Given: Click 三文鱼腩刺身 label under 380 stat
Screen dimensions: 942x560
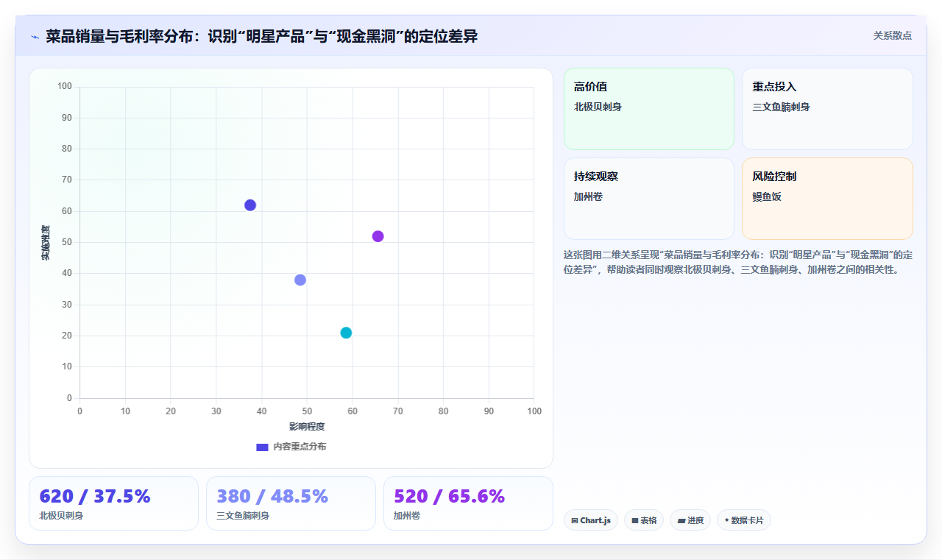Looking at the screenshot, I should click(x=243, y=516).
